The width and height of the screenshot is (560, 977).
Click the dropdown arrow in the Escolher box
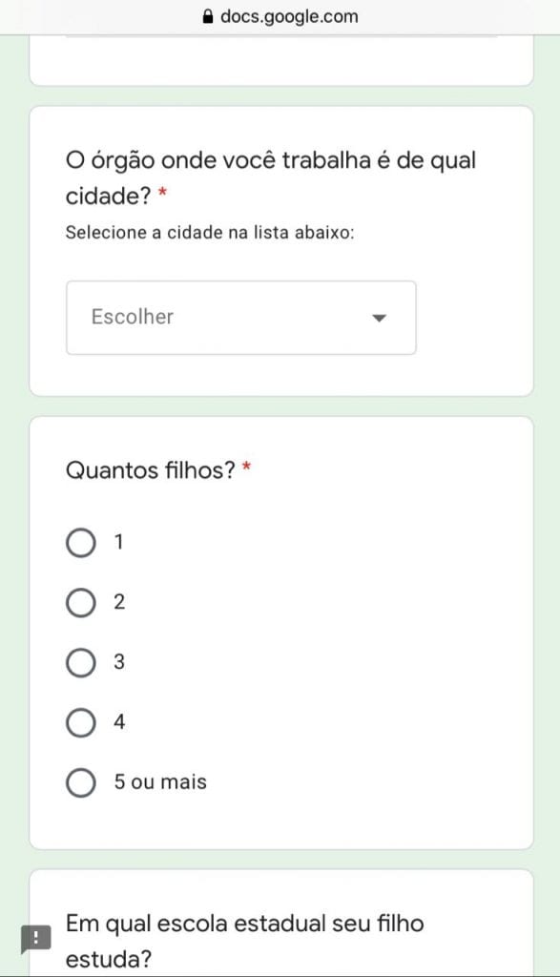[x=379, y=318]
